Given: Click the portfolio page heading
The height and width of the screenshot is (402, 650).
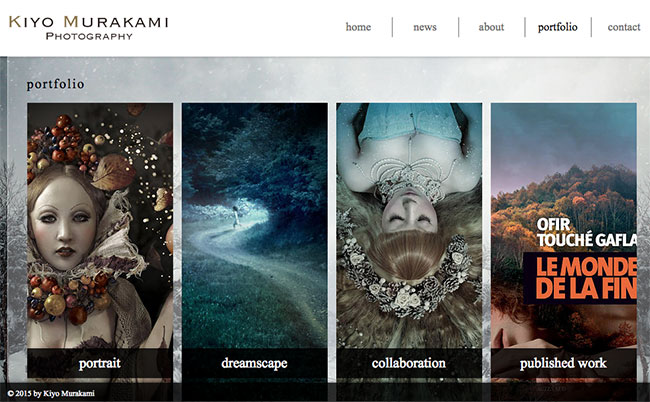Looking at the screenshot, I should [x=56, y=84].
